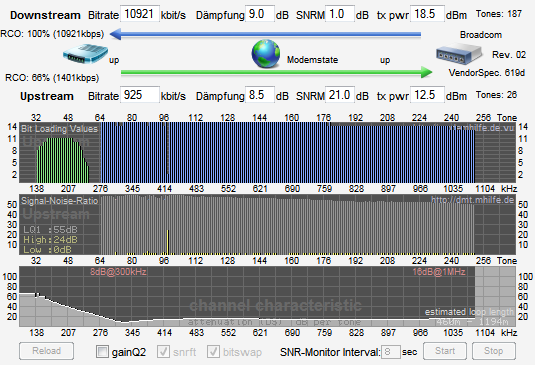
Task: Click the 'Tones: 26' label
Action: [496, 95]
